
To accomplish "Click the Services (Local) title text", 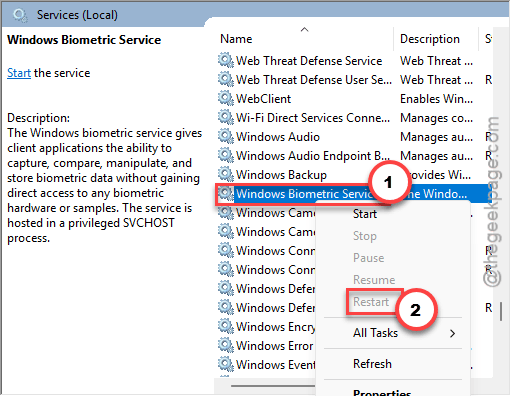I will click(x=77, y=15).
